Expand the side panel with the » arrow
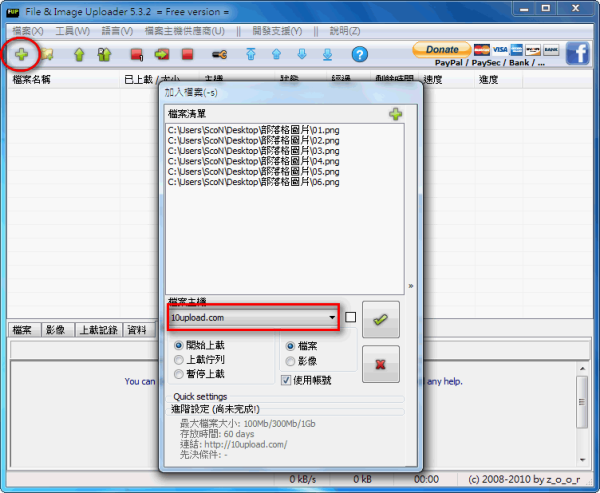Screen dimensions: 600x493 (x=411, y=286)
